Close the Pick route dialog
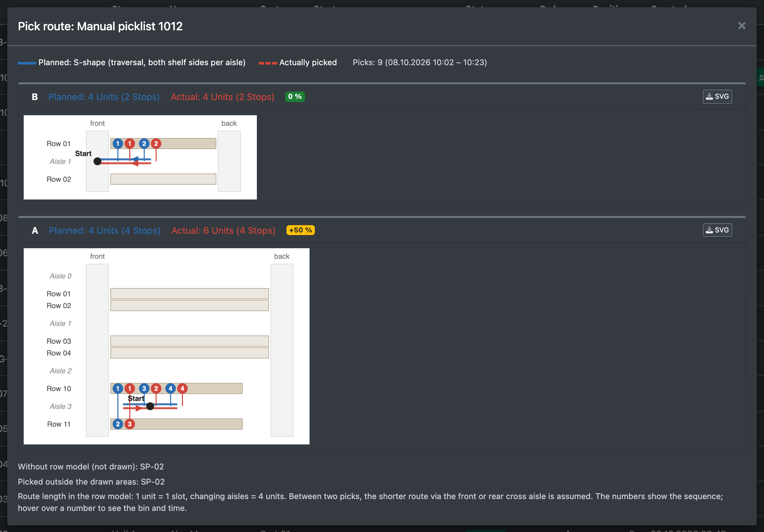The width and height of the screenshot is (764, 532). [x=741, y=26]
